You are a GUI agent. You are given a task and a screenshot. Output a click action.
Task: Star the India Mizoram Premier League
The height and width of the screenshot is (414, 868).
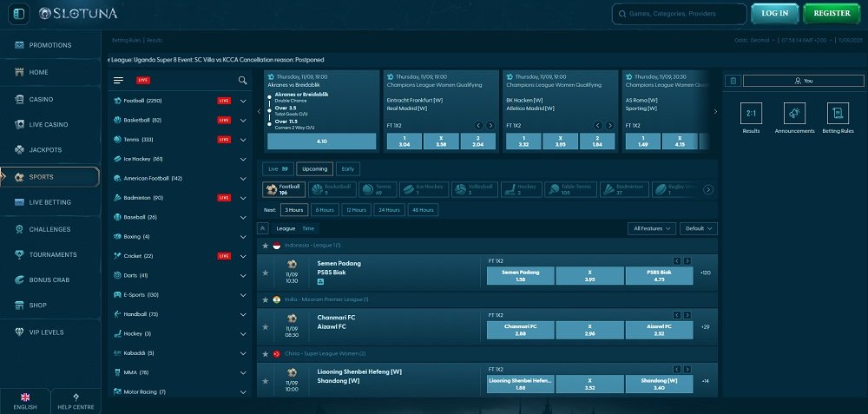[265, 299]
